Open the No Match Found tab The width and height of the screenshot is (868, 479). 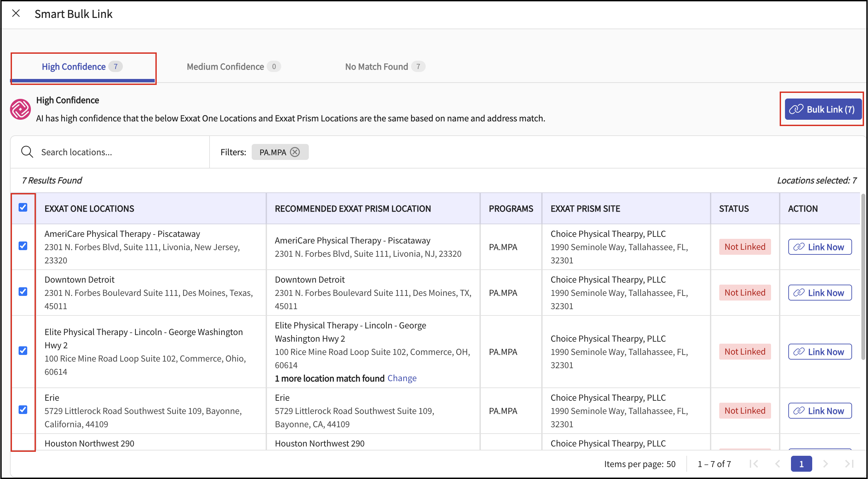tap(384, 67)
